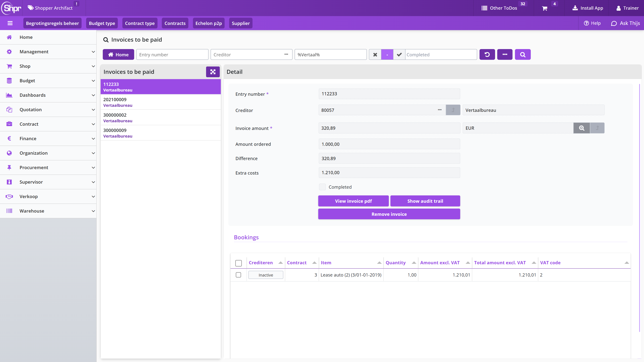Set Completed filter to neutral dash
This screenshot has height=362, width=644.
(x=387, y=55)
